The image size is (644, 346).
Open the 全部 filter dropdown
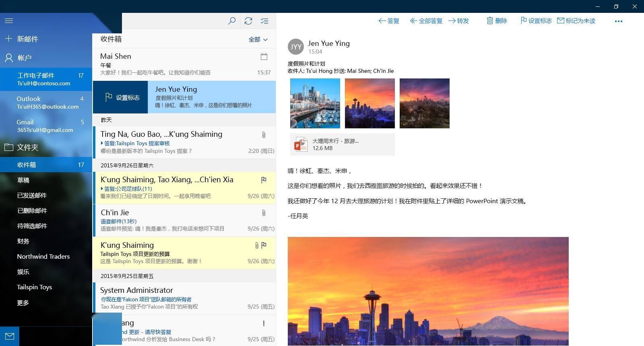tap(258, 39)
